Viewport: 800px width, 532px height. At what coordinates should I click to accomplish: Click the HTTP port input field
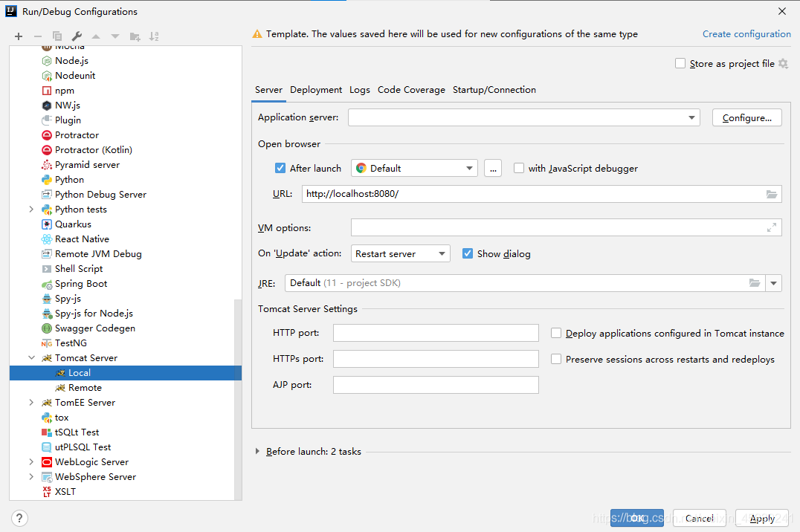[x=436, y=334]
